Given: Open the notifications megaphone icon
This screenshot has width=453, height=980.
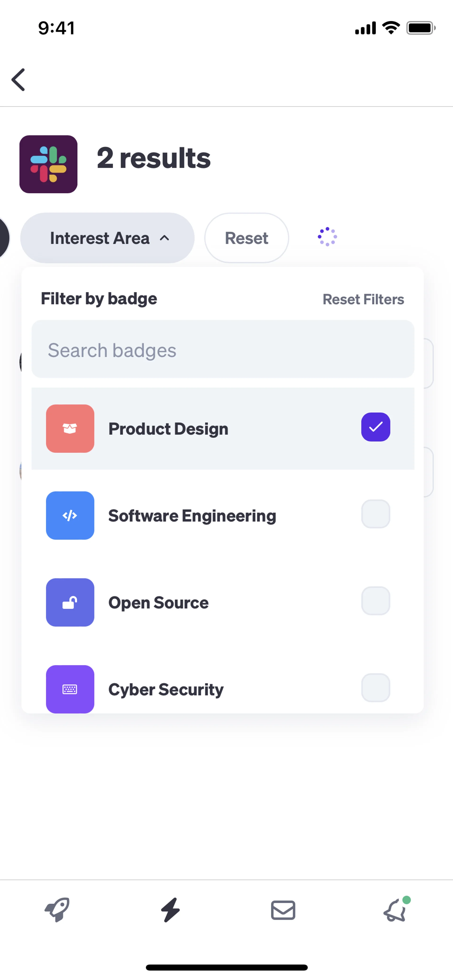Looking at the screenshot, I should [x=395, y=910].
